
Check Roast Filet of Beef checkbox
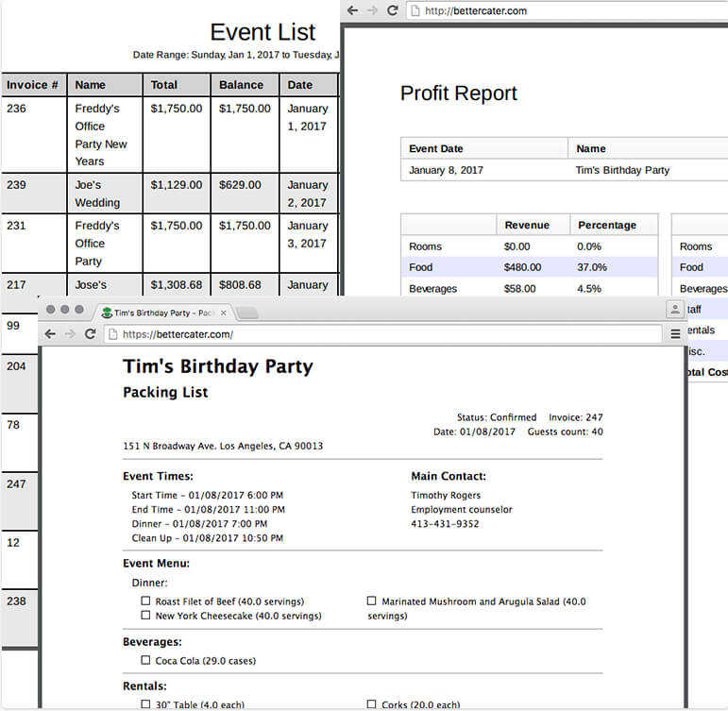click(145, 601)
